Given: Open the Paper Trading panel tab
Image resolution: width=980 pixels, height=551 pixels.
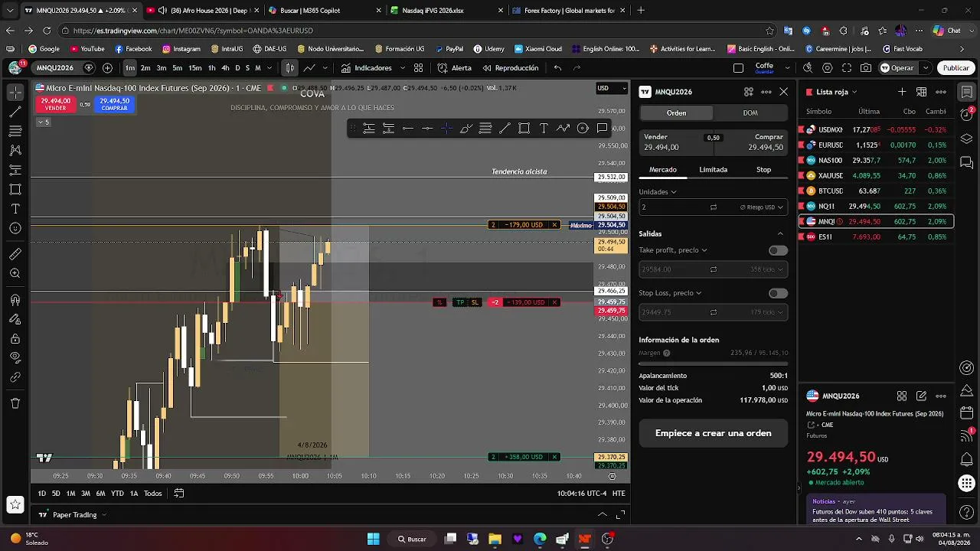Looking at the screenshot, I should (73, 515).
